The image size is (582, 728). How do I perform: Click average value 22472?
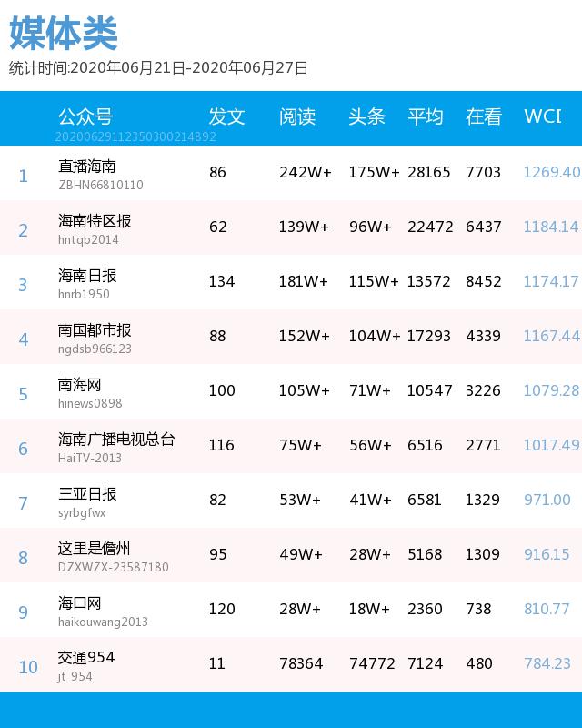(x=430, y=227)
